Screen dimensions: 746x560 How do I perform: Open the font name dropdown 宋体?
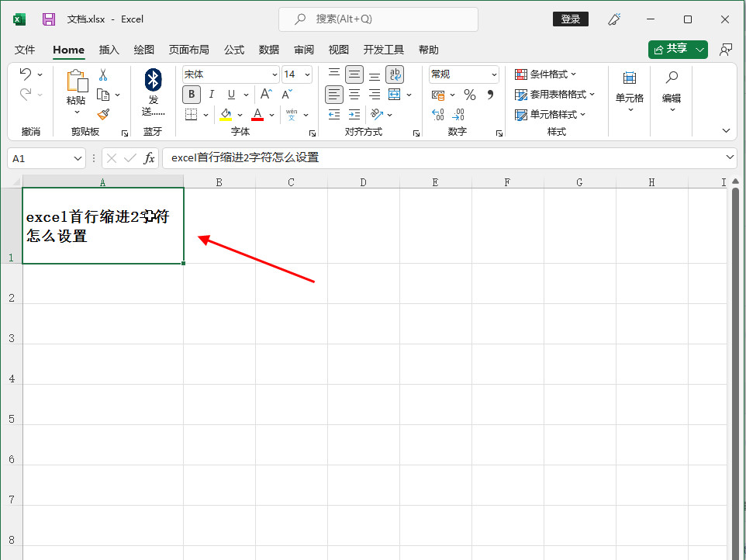275,74
